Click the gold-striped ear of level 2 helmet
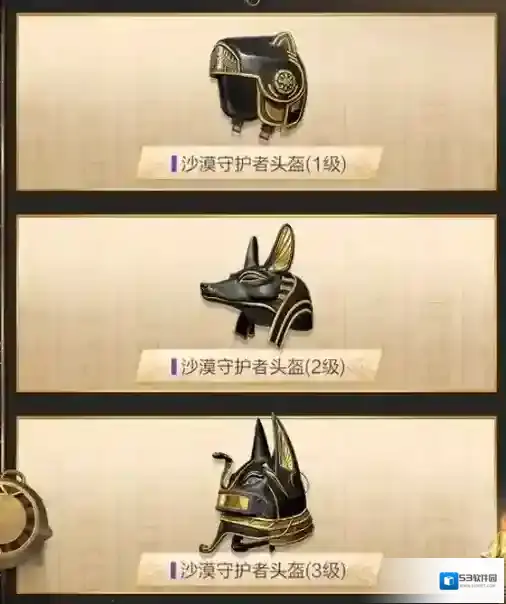 coord(280,247)
